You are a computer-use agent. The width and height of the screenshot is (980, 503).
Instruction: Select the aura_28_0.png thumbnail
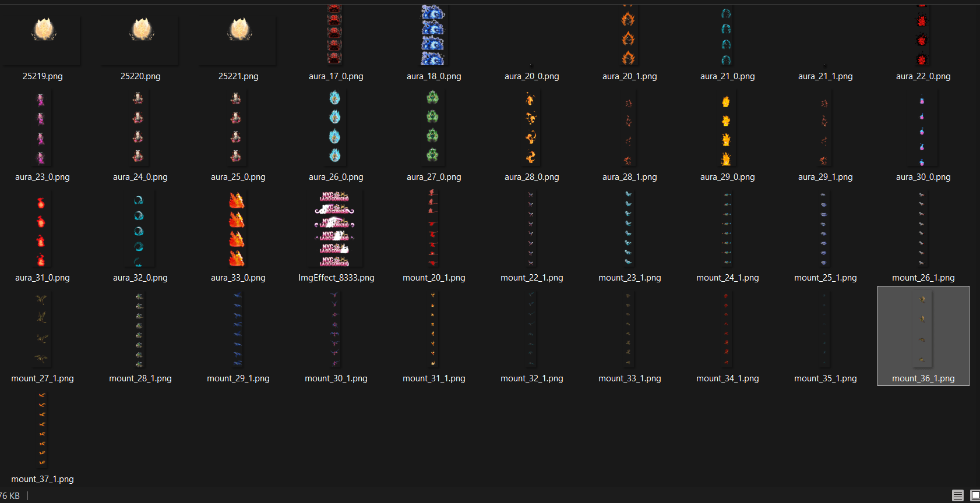(530, 128)
